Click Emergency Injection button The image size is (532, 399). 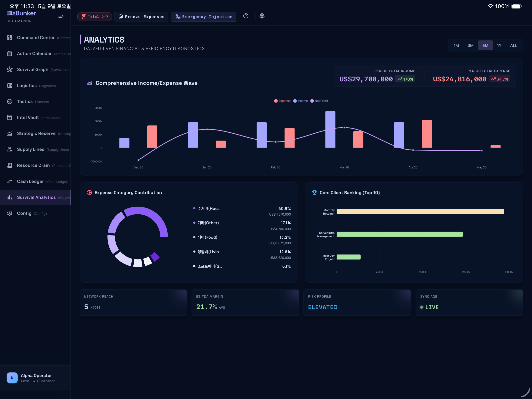coord(204,17)
